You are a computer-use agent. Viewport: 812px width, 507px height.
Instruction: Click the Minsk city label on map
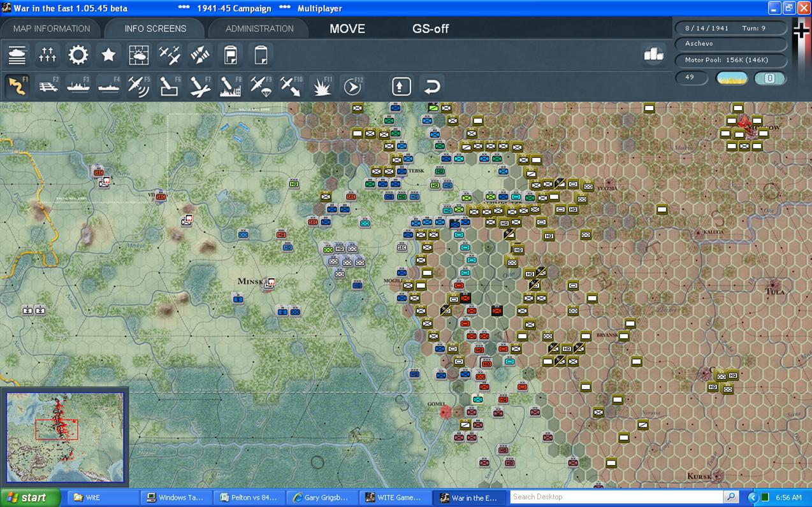(x=250, y=281)
